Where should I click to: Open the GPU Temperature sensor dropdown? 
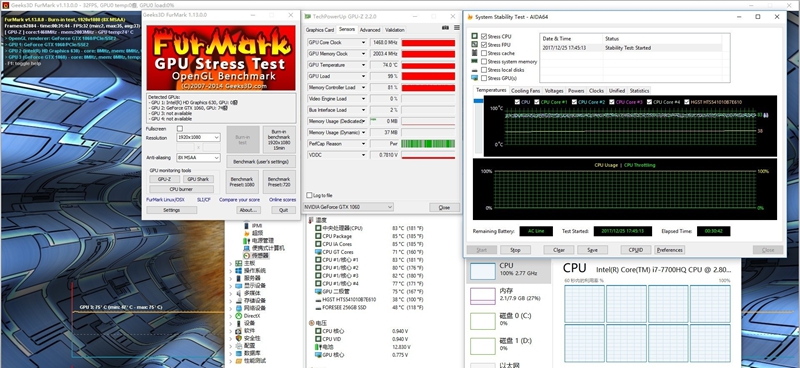coord(363,65)
